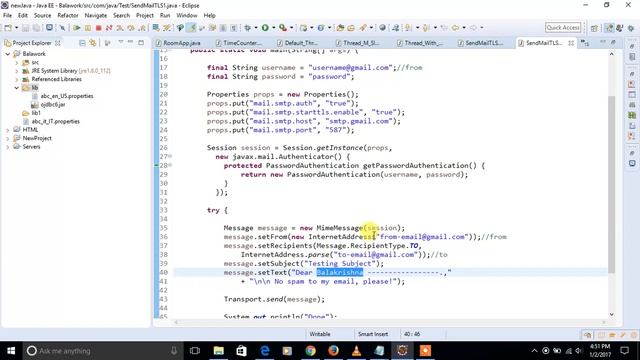Switch to the RoomApp.java tab

coord(178,43)
